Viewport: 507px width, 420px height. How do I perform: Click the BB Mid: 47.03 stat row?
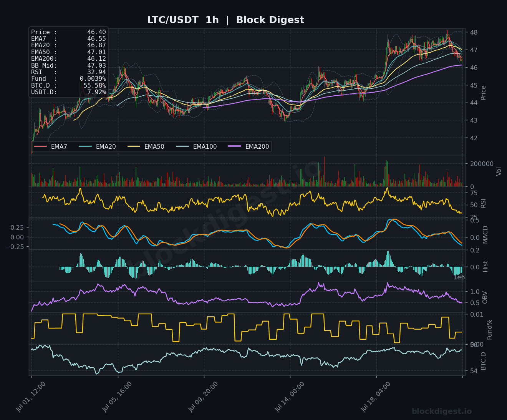point(68,66)
